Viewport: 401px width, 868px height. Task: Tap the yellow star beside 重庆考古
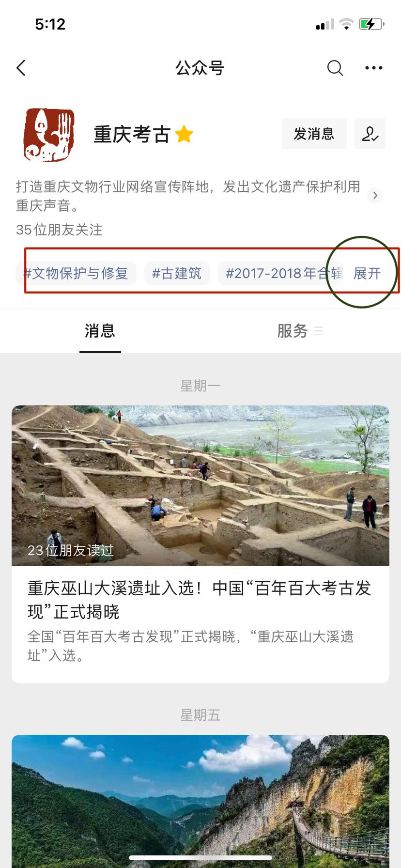[184, 134]
